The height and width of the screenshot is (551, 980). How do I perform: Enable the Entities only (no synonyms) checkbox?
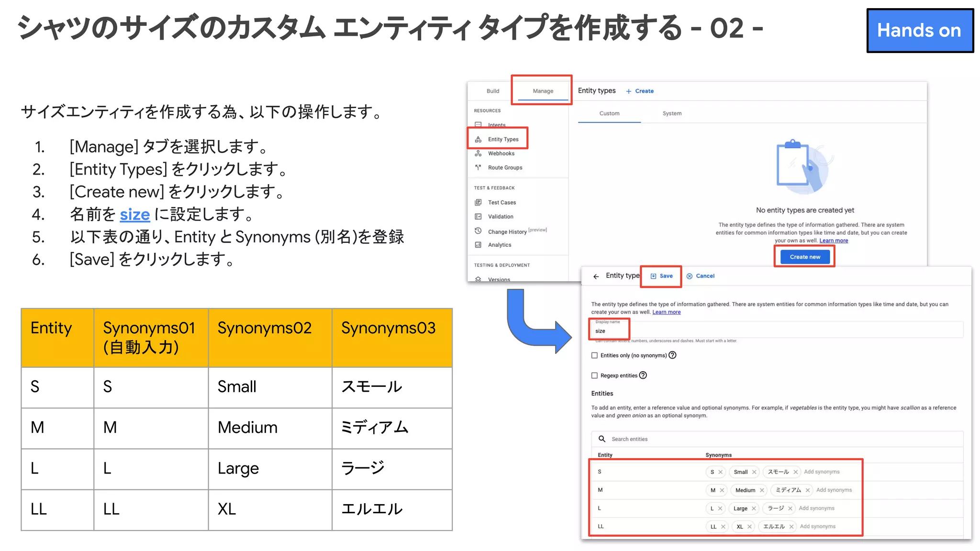point(595,355)
